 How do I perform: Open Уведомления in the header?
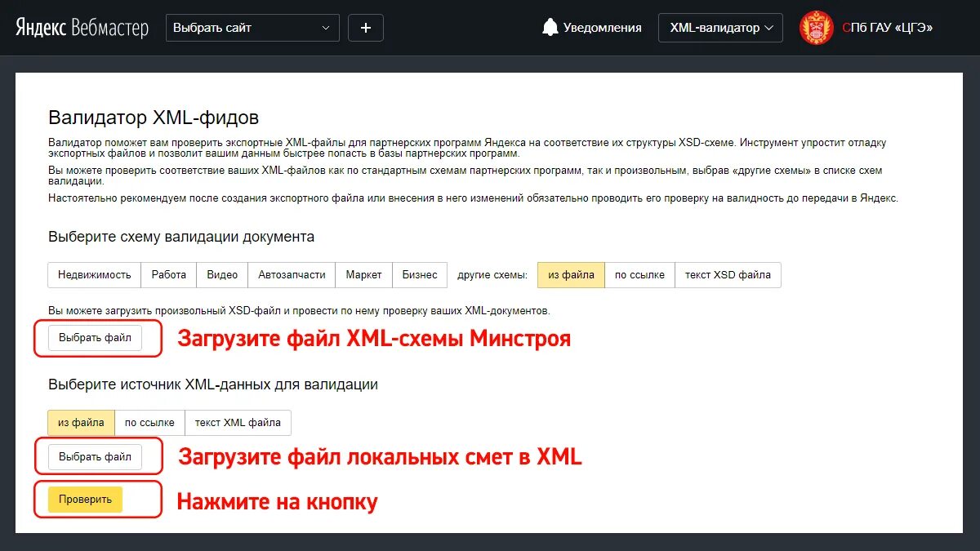pos(603,28)
